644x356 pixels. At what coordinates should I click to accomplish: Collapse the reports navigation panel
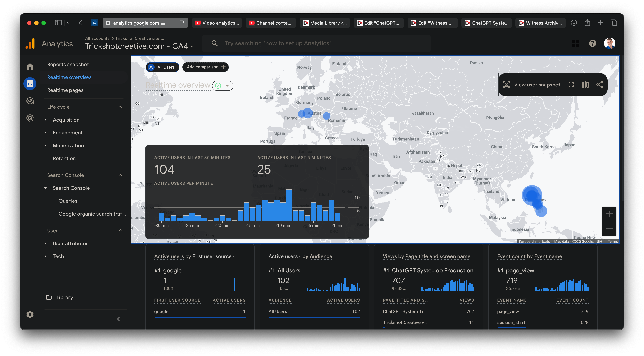click(119, 319)
